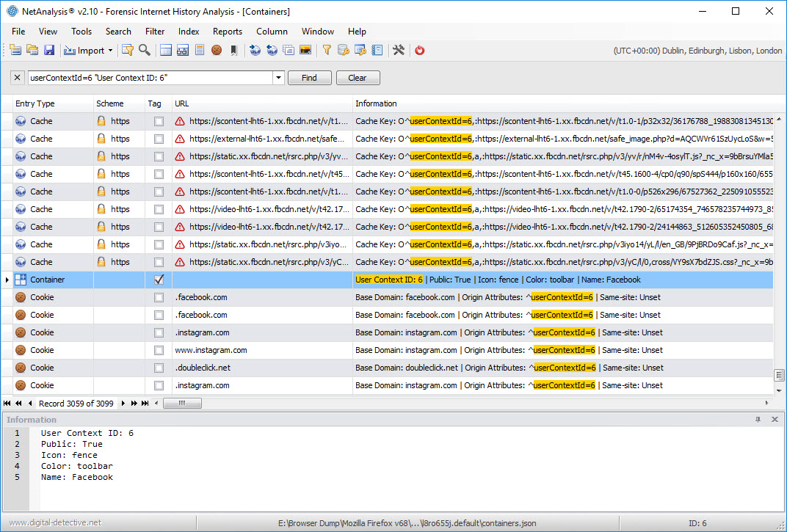Screen dimensions: 787x532
Task: Expand the search field history dropdown
Action: point(278,78)
